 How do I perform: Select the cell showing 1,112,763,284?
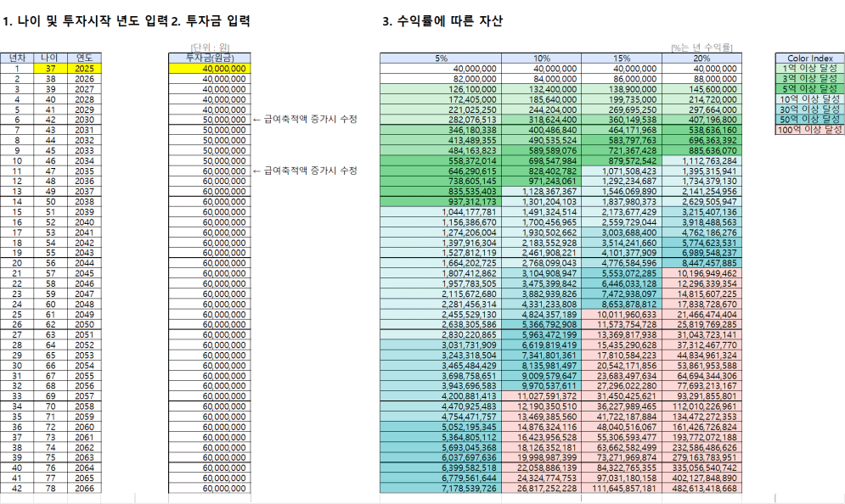(x=701, y=160)
